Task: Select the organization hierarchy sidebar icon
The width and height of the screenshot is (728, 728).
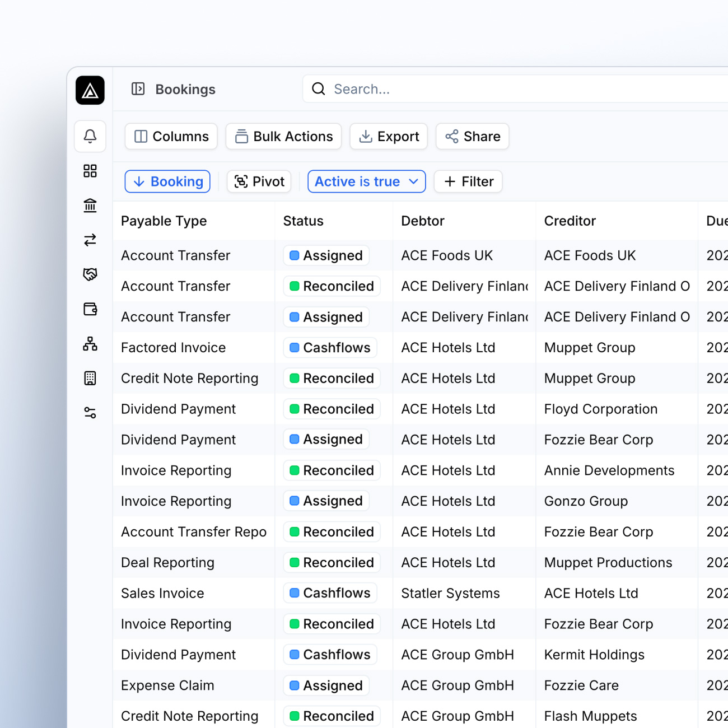Action: coord(90,344)
